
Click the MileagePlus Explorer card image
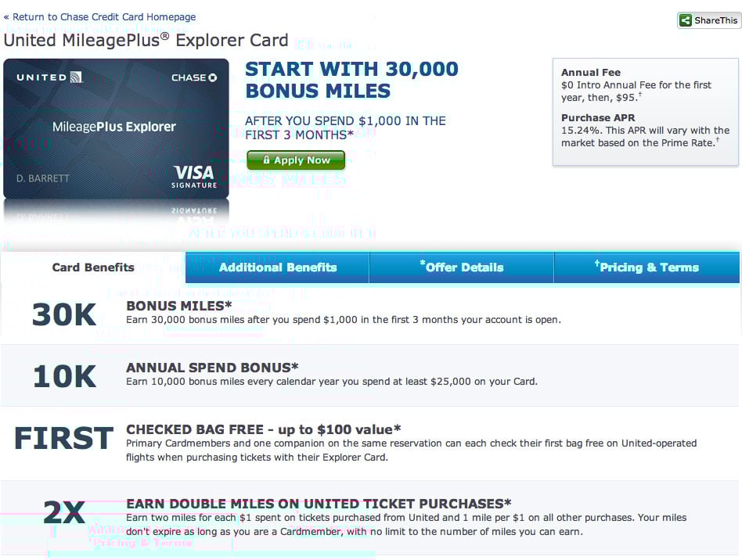[x=116, y=128]
